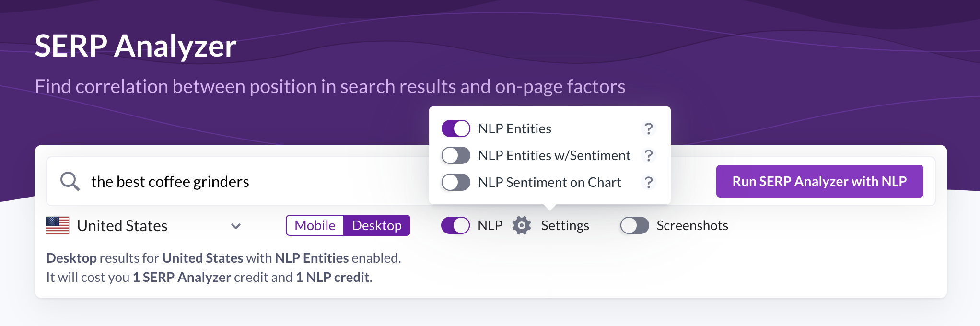Enable NLP Sentiment on Chart toggle
980x326 pixels.
[x=455, y=182]
